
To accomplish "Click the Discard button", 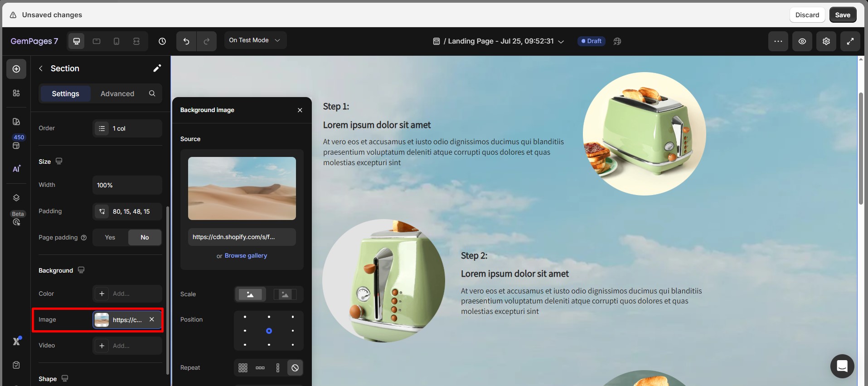I will [807, 15].
